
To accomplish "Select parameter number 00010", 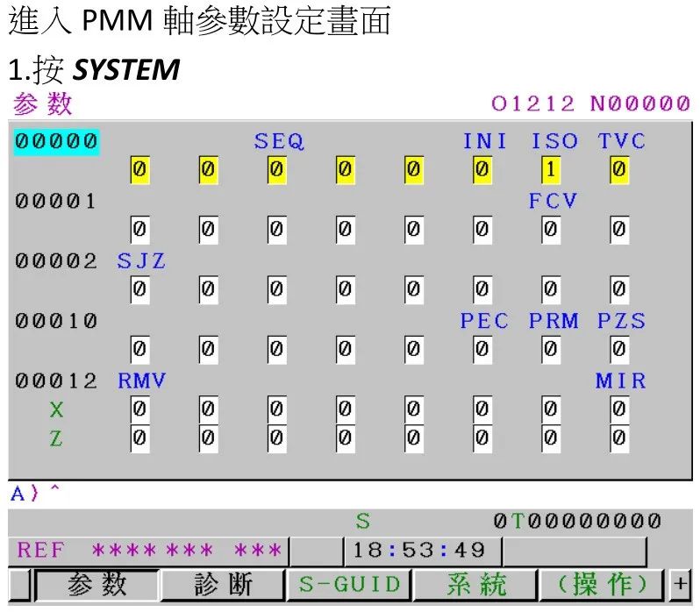I will click(56, 321).
